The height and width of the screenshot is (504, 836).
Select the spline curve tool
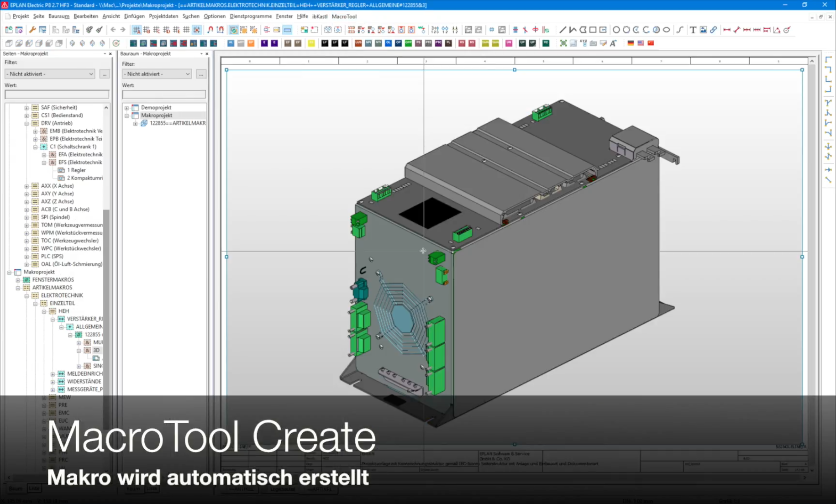pyautogui.click(x=680, y=30)
